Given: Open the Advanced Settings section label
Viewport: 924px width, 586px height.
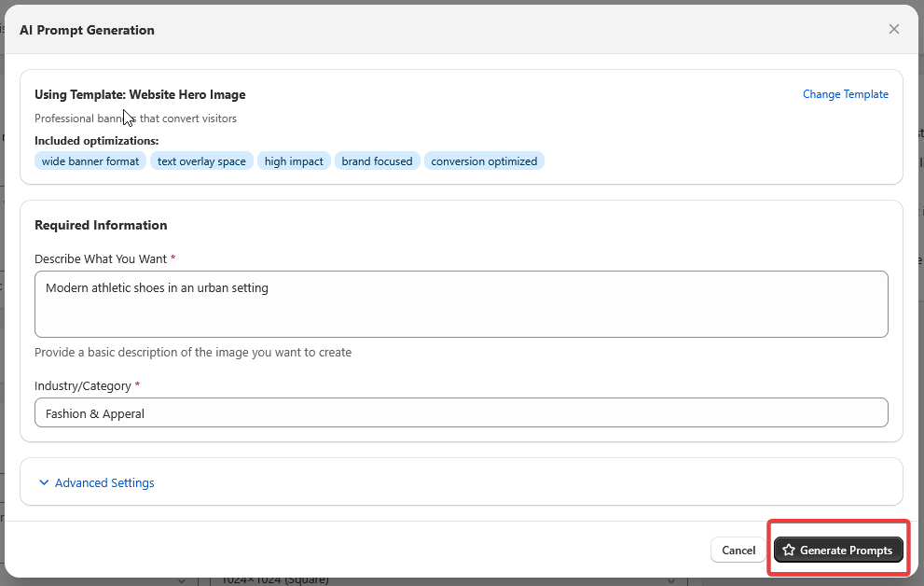Looking at the screenshot, I should [104, 483].
